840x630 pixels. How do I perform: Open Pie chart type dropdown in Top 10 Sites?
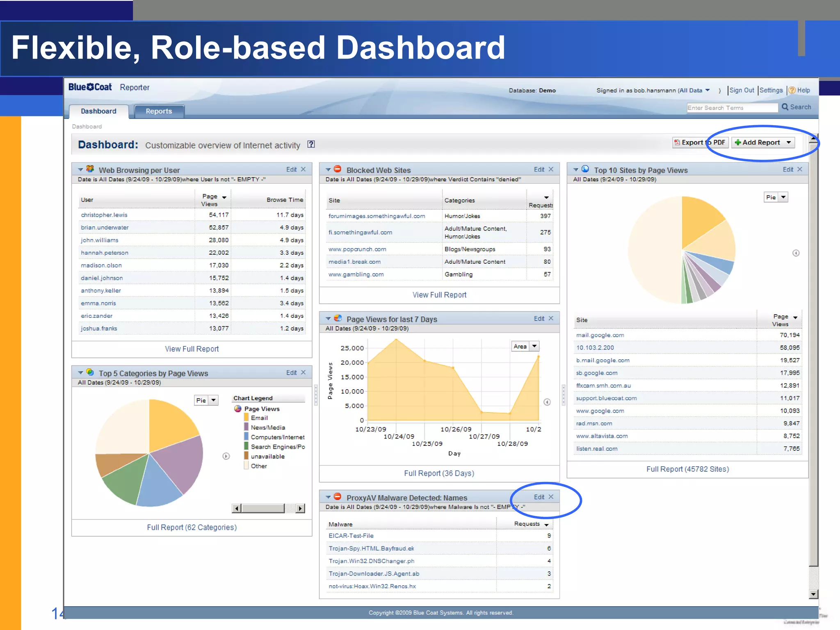click(783, 197)
